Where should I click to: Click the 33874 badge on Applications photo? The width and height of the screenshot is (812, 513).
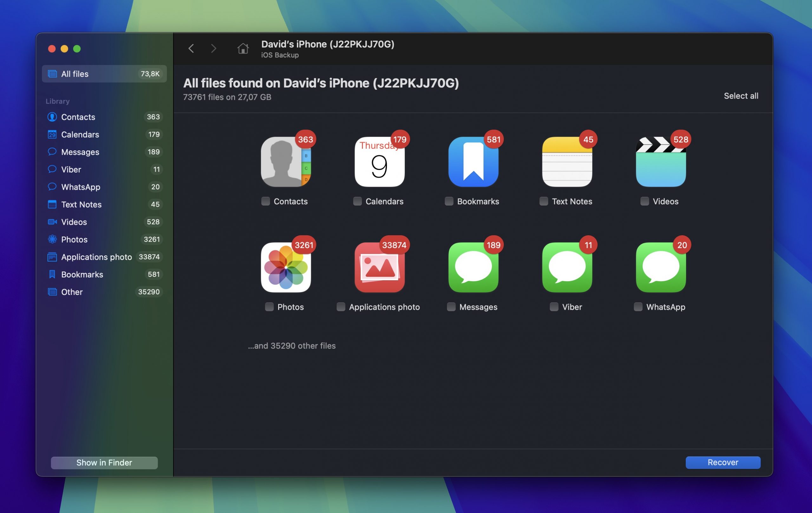pos(394,245)
